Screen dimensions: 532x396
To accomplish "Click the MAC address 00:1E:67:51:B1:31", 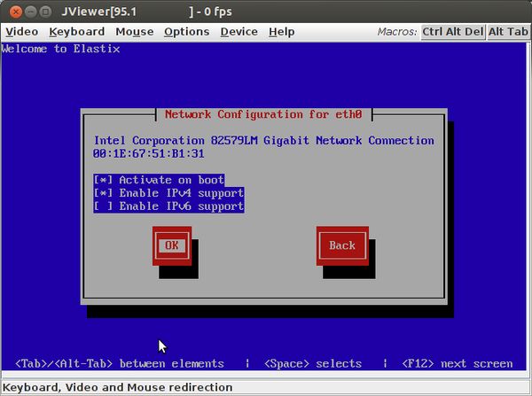I will (149, 153).
